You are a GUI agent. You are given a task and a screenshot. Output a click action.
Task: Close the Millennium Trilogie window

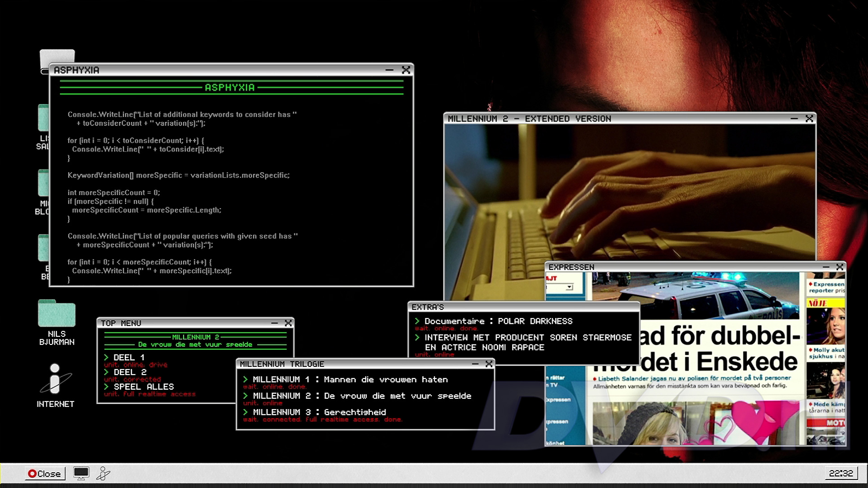(489, 364)
